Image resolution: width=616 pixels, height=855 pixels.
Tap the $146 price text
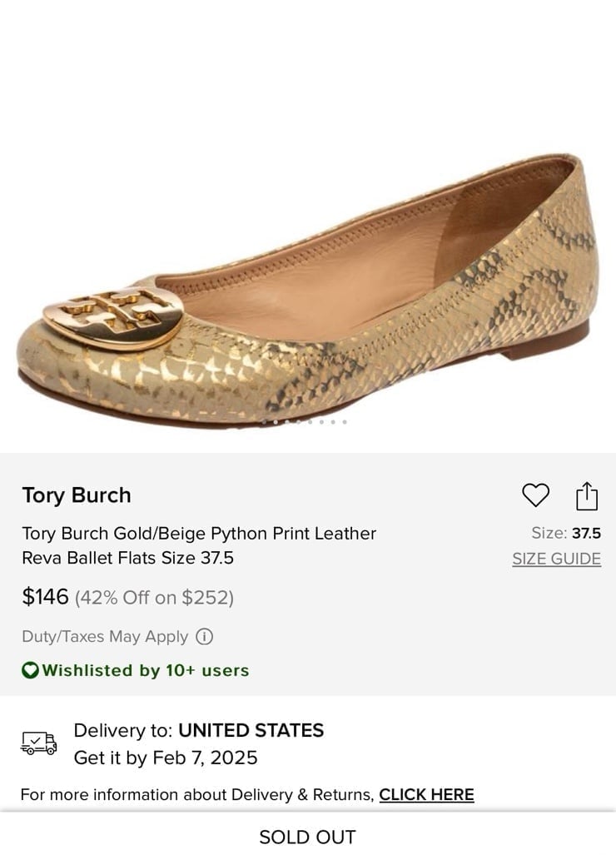pyautogui.click(x=45, y=597)
